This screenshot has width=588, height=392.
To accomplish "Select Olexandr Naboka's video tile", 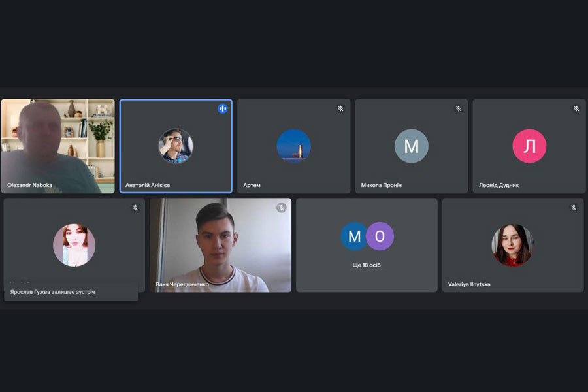I will pyautogui.click(x=58, y=146).
